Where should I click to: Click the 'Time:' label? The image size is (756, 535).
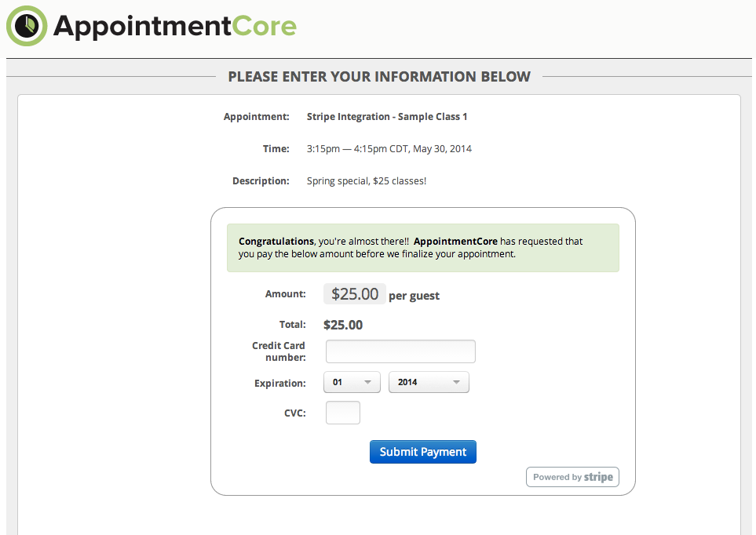tap(276, 149)
